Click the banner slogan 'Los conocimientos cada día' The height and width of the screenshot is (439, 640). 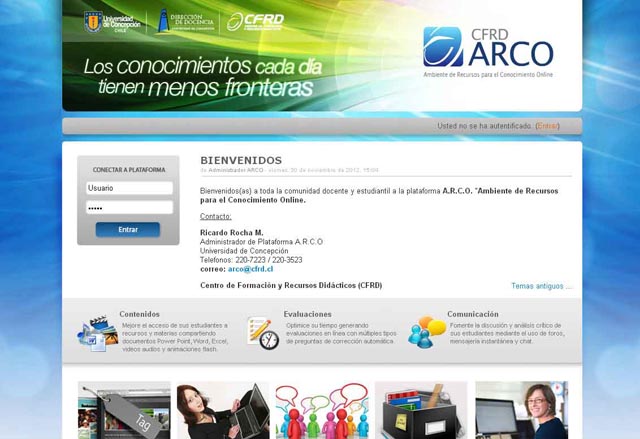click(203, 67)
